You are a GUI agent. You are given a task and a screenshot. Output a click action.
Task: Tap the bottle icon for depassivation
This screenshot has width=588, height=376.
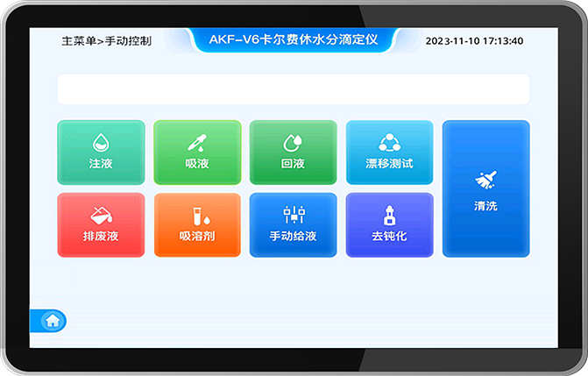(389, 215)
